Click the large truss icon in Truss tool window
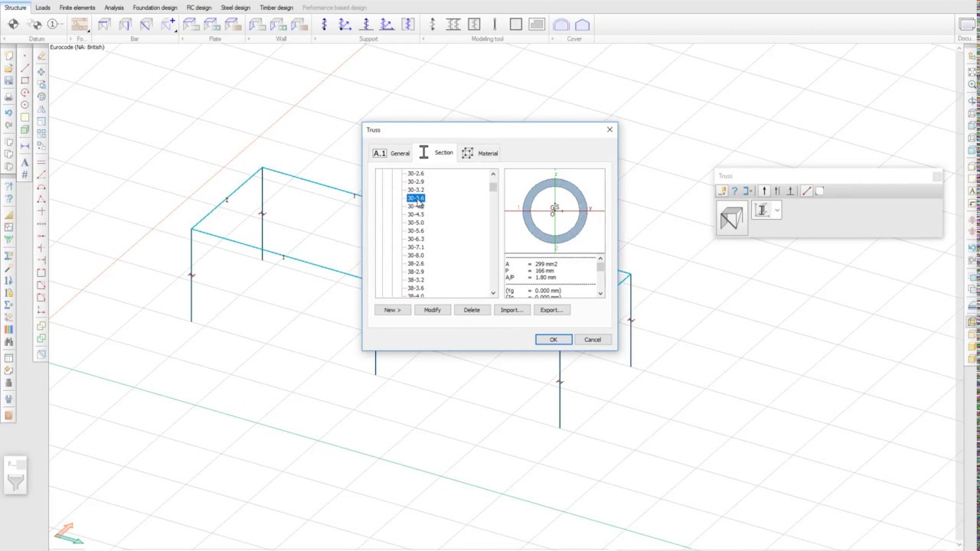This screenshot has width=980, height=551. pyautogui.click(x=732, y=217)
